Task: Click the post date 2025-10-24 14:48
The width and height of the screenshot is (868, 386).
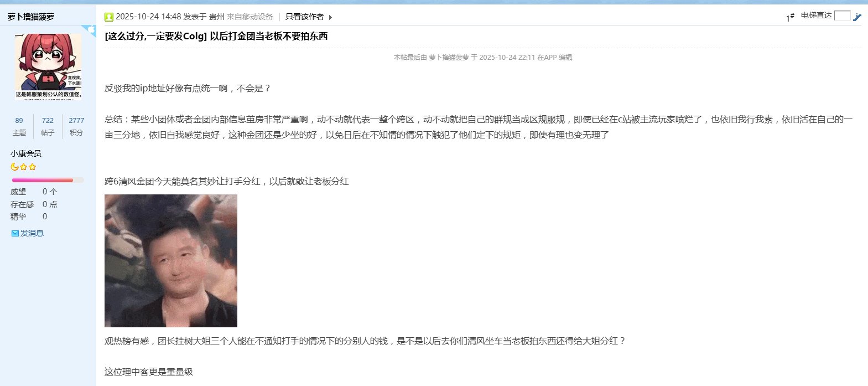Action: pos(148,17)
